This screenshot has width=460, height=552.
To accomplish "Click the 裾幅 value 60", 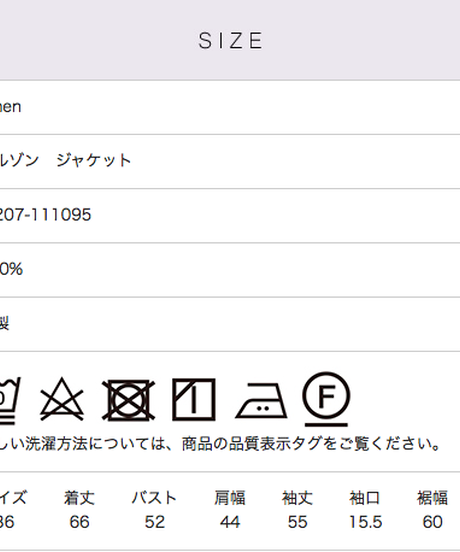I will (x=433, y=522).
